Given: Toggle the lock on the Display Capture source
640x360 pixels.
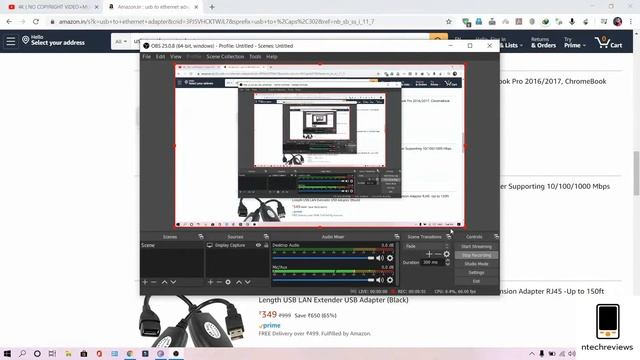Looking at the screenshot, I should [x=266, y=245].
